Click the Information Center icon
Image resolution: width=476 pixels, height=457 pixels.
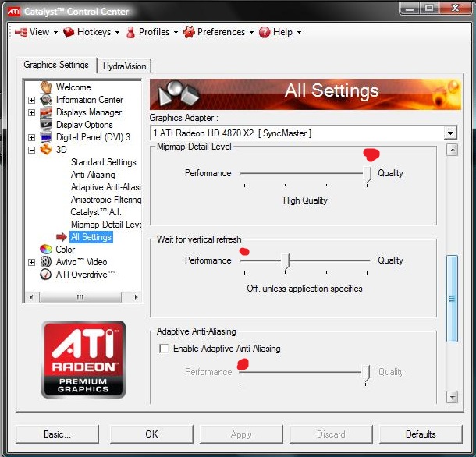click(46, 100)
